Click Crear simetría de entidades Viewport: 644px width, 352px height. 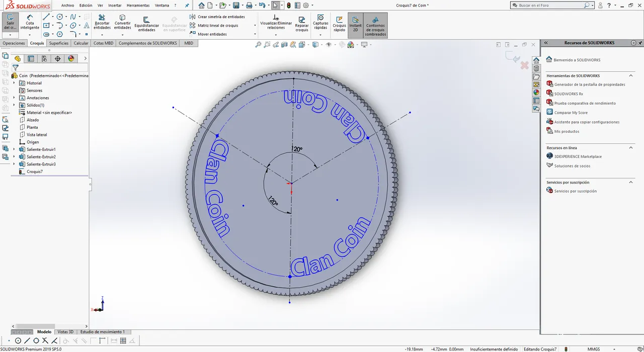point(217,17)
